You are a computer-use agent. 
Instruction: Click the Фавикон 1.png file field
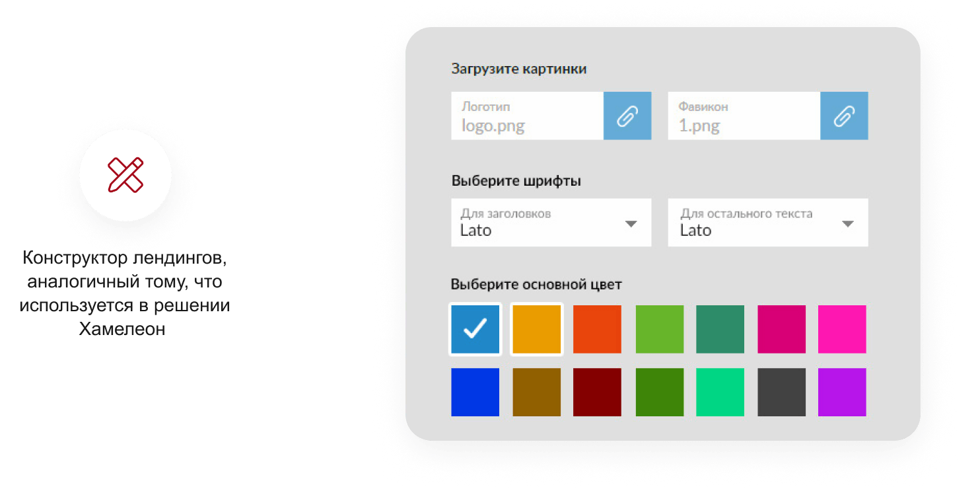point(744,116)
